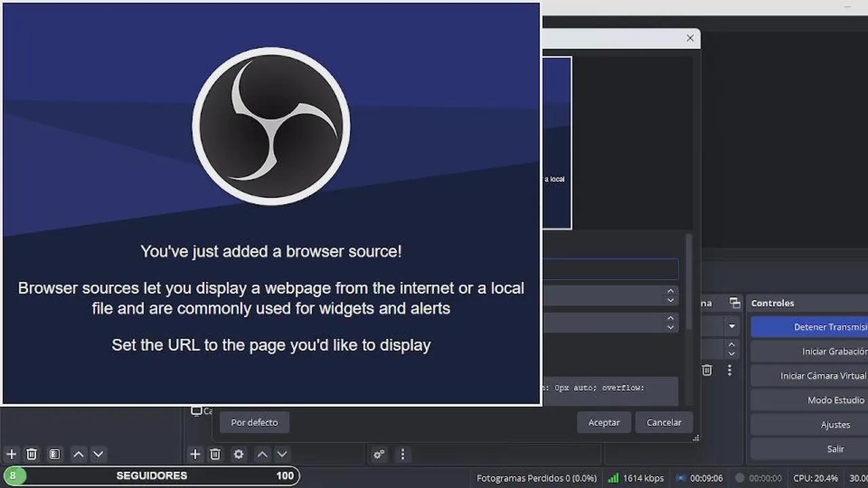The width and height of the screenshot is (868, 488).
Task: Open scene filters in the scenes toolbar
Action: 55,454
